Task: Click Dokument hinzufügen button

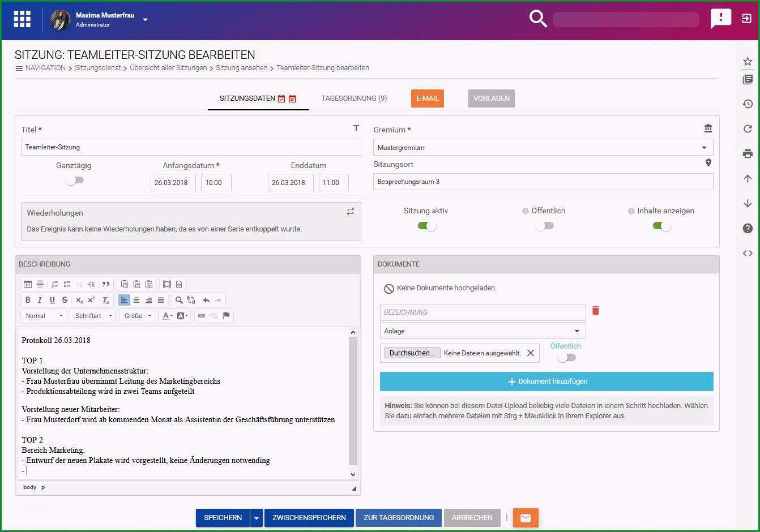Action: tap(546, 381)
